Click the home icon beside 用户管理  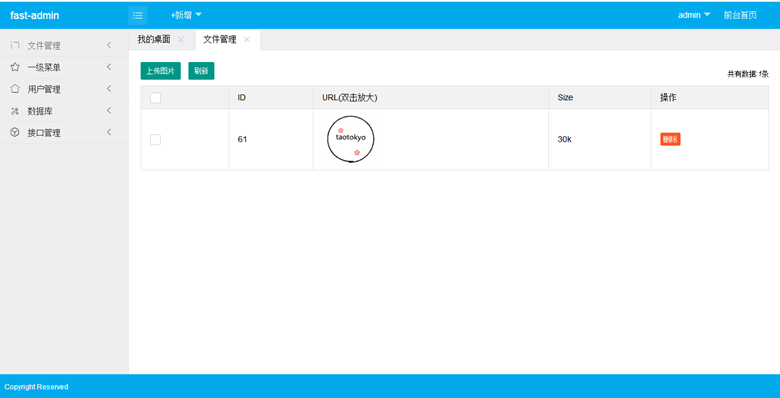click(15, 89)
